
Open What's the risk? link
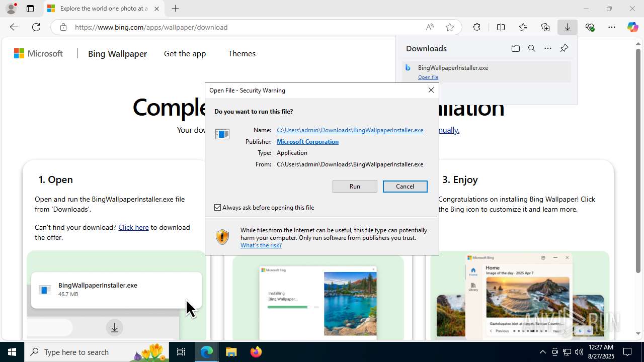[x=261, y=245]
